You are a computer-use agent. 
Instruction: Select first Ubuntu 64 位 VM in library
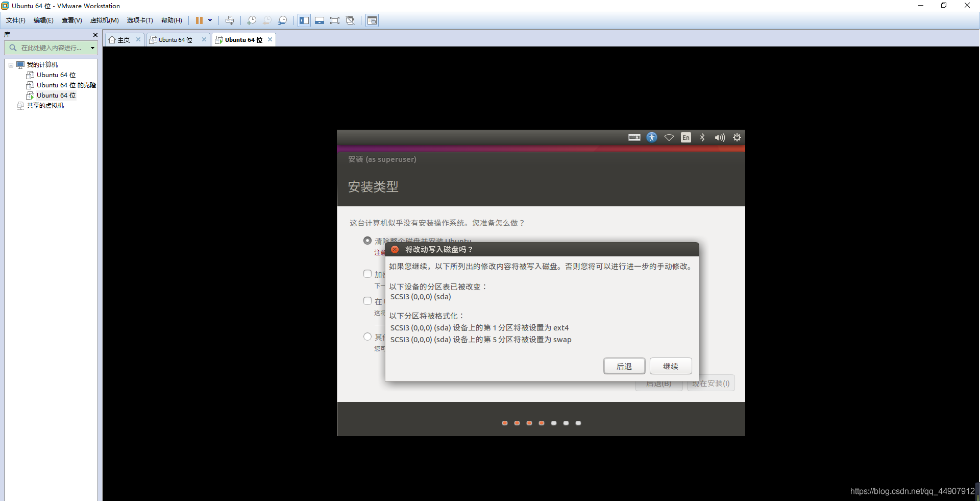pyautogui.click(x=56, y=75)
